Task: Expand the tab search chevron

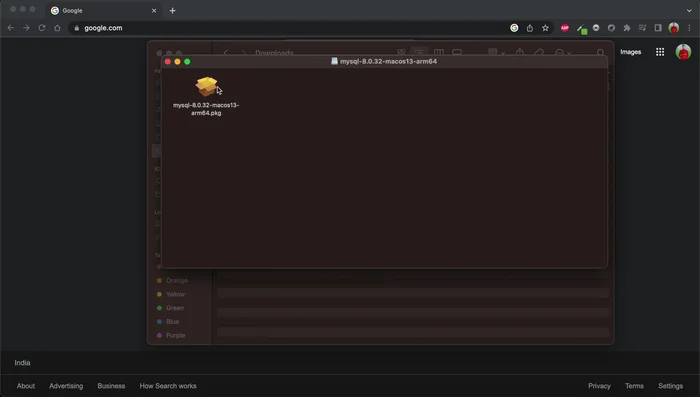Action: (x=689, y=10)
